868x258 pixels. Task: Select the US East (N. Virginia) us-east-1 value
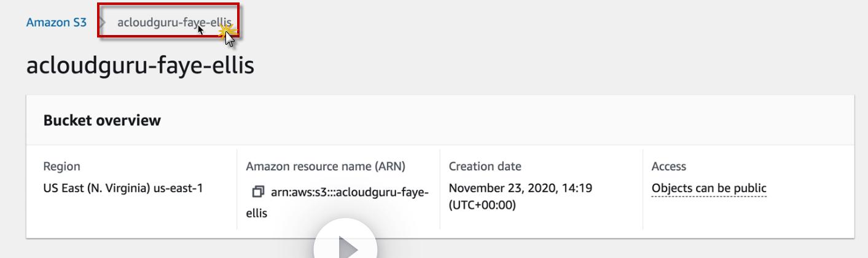pyautogui.click(x=123, y=189)
